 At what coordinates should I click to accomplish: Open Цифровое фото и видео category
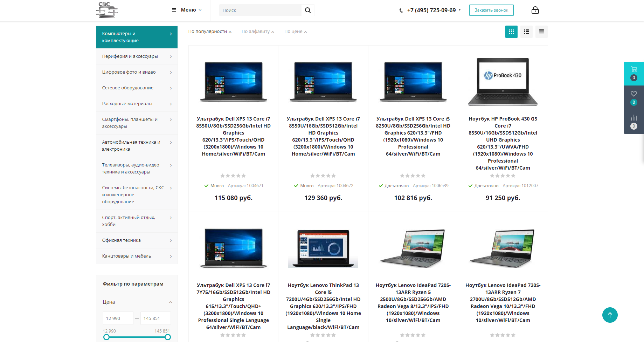coord(137,72)
